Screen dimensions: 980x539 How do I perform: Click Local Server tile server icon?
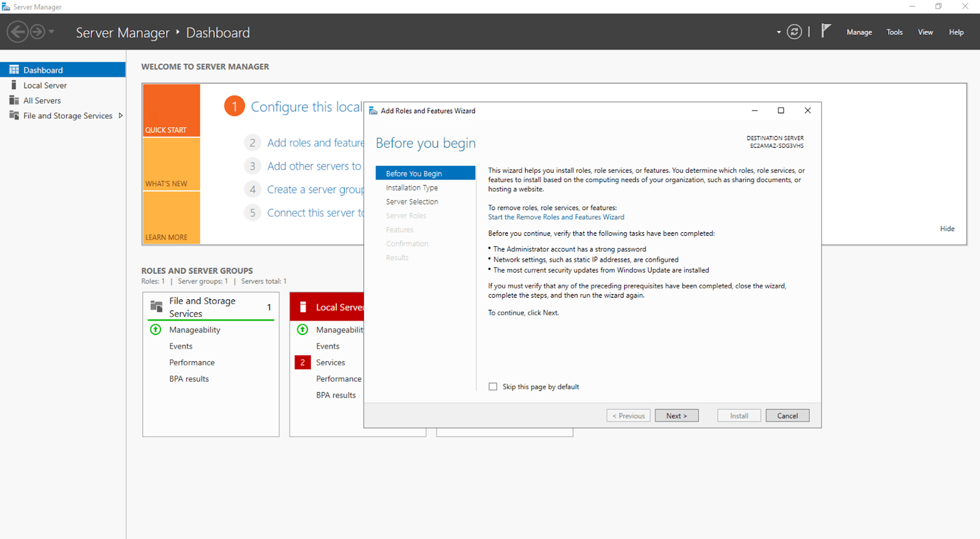point(303,307)
